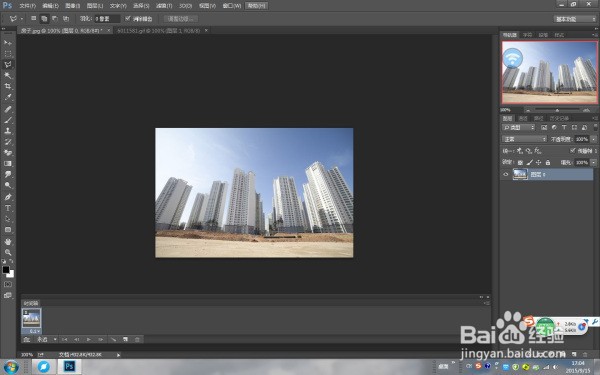The image size is (600, 375).
Task: Open the frame delay time dropdown
Action: coord(35,331)
